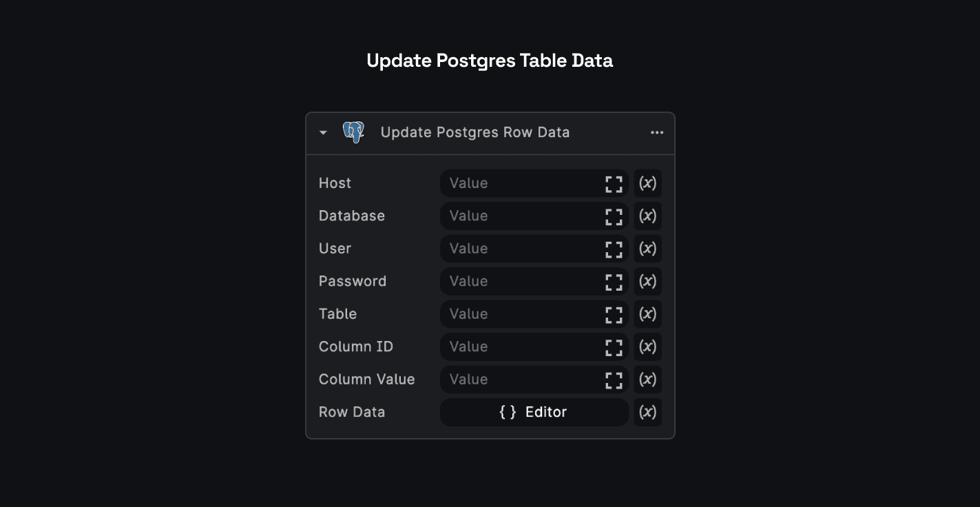Collapse the Update Postgres Row Data node
Image resolution: width=980 pixels, height=507 pixels.
323,133
